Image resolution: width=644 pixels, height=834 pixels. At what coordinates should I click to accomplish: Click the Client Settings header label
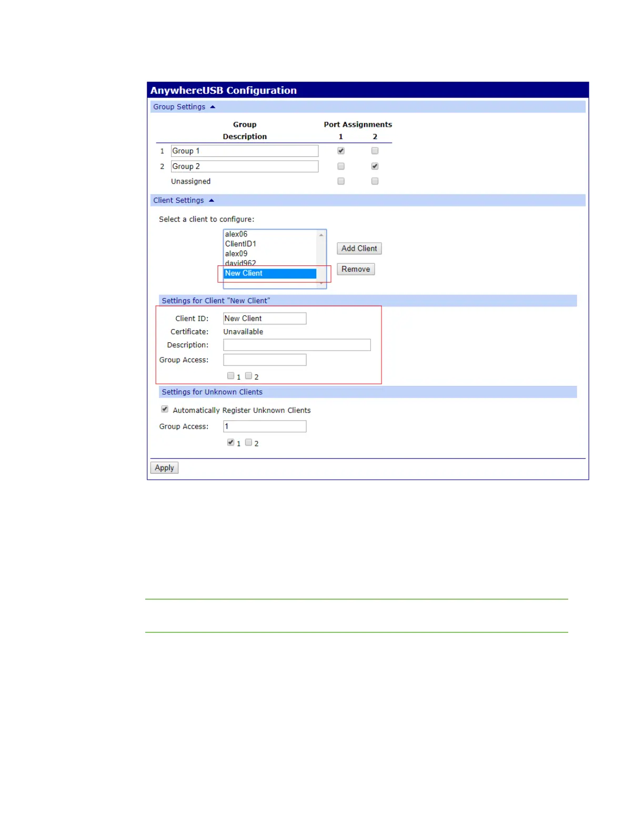(178, 201)
